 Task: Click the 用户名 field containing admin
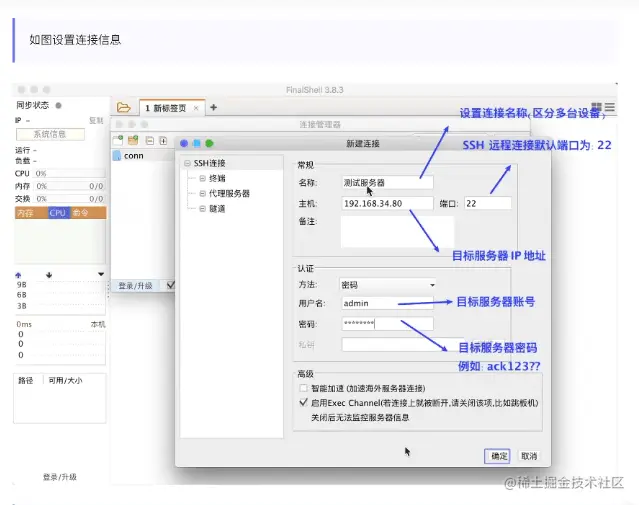387,303
